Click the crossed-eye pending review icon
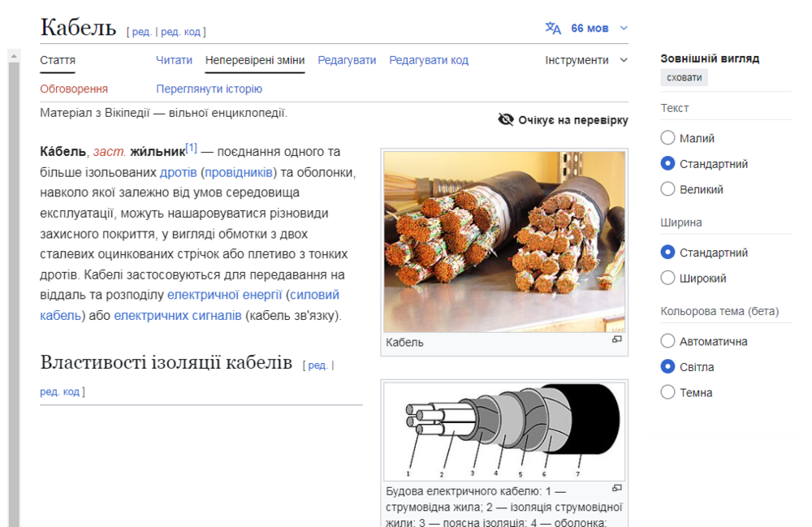This screenshot has width=812, height=527. [x=507, y=119]
